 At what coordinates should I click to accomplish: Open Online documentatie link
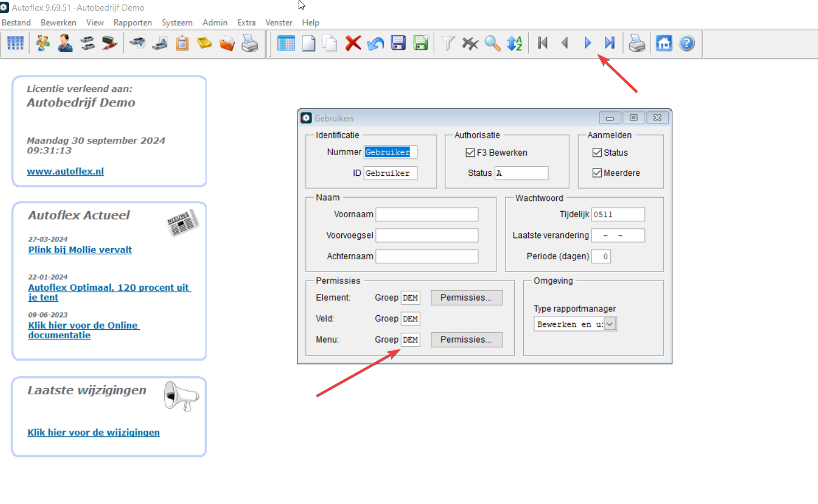tap(83, 330)
